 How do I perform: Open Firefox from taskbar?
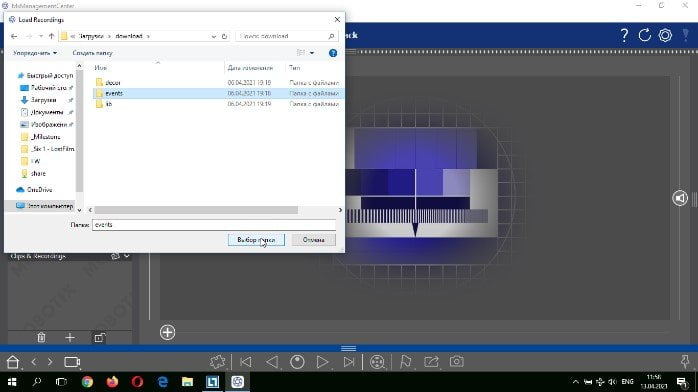coord(112,382)
